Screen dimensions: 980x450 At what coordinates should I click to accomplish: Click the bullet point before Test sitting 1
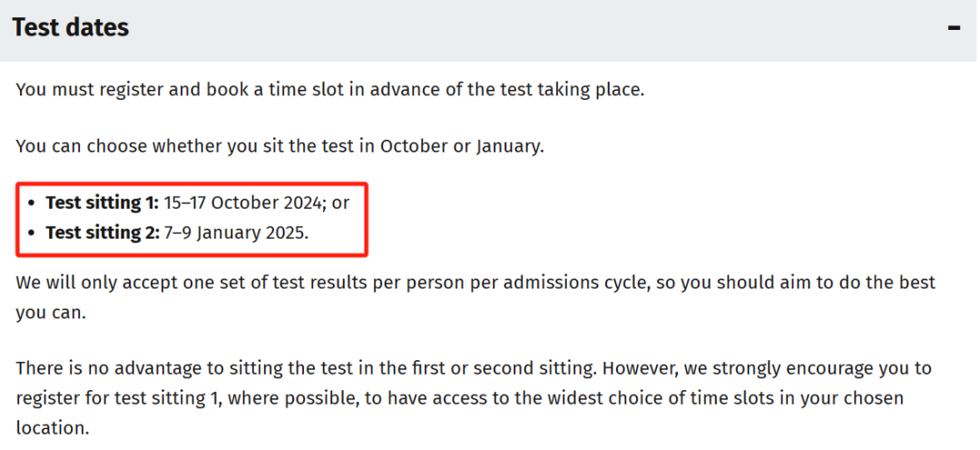point(32,203)
